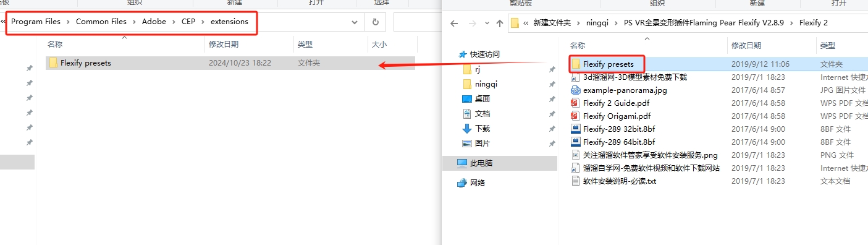The image size is (868, 245).
Task: Click the 3d溜溜网 internet shortcut icon
Action: [x=576, y=77]
